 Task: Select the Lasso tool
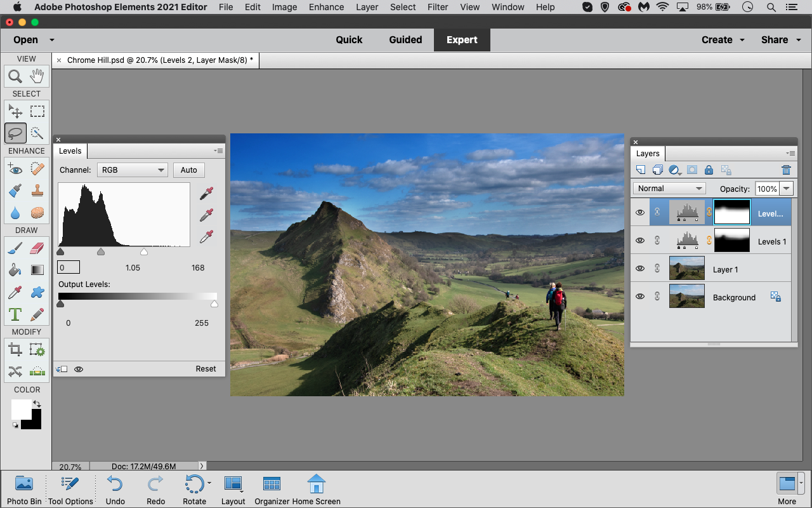click(x=15, y=133)
